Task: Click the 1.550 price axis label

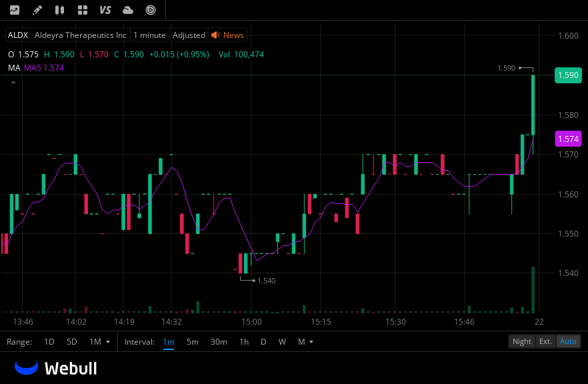Action: [568, 233]
